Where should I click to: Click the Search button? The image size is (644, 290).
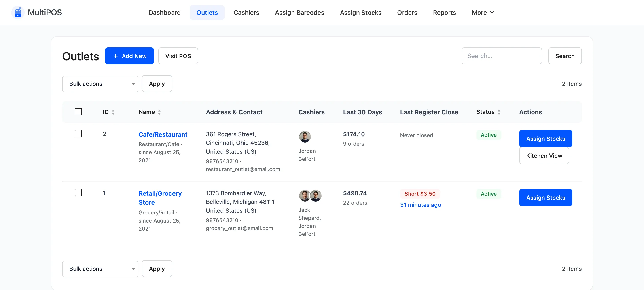point(565,56)
